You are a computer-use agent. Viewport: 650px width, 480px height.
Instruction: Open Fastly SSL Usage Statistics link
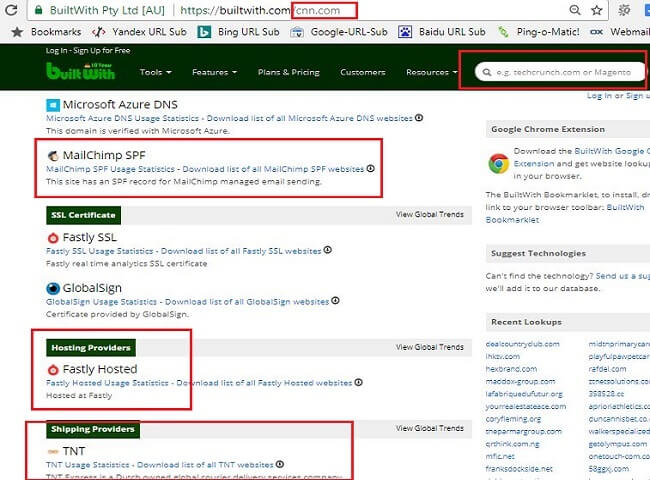[x=99, y=251]
